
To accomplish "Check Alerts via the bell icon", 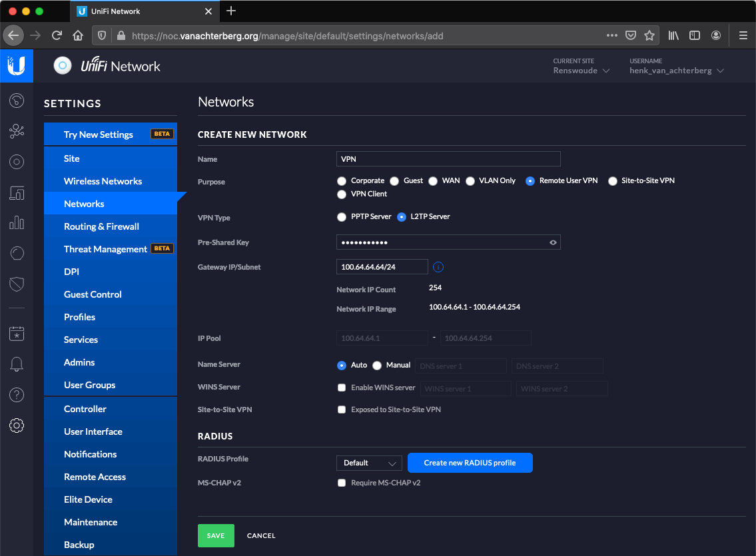I will point(17,364).
